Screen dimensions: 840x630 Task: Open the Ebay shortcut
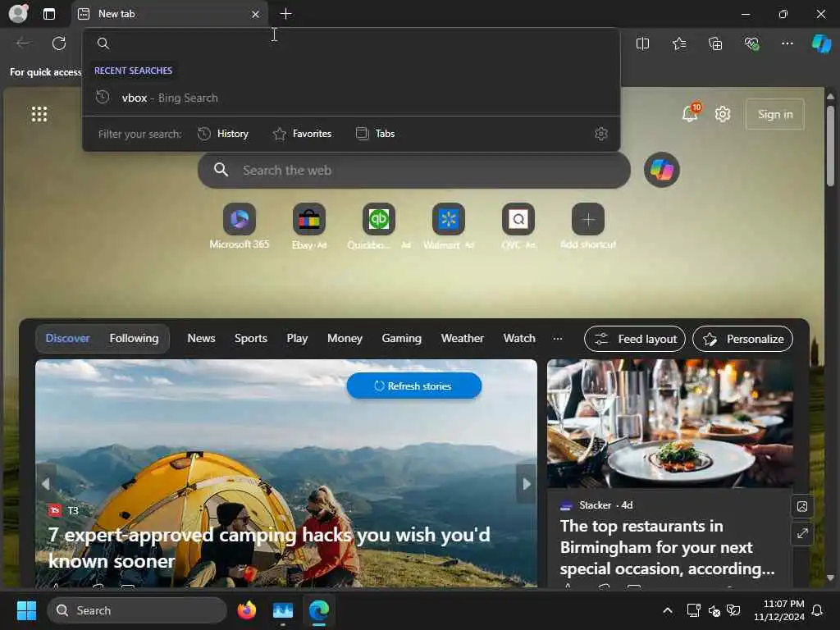click(x=309, y=226)
